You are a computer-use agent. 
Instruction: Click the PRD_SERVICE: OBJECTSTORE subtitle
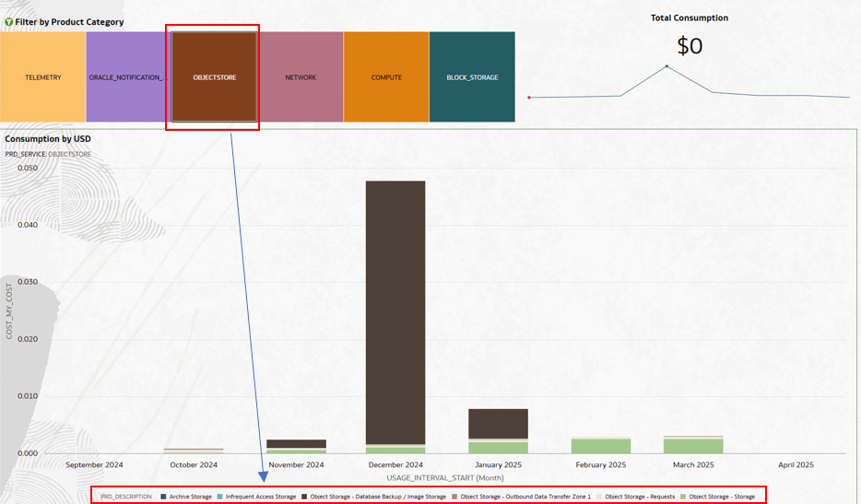click(48, 154)
